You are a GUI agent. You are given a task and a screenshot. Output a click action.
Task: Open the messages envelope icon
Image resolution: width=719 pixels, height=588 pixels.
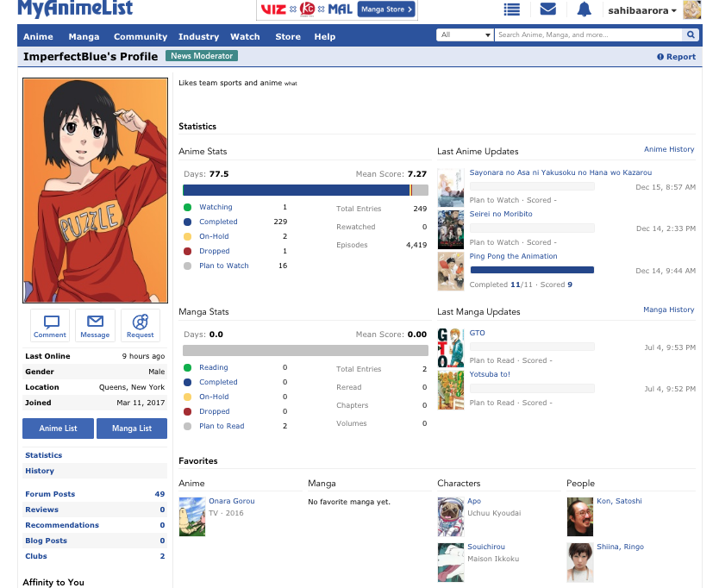pos(548,9)
